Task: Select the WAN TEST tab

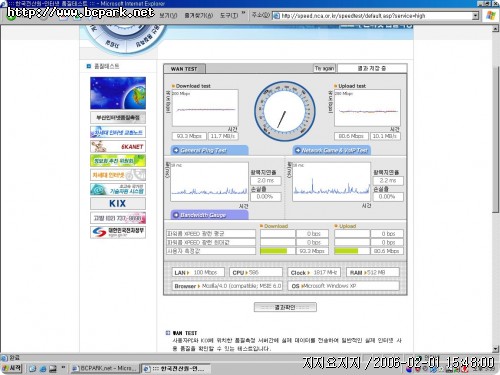Action: click(184, 69)
